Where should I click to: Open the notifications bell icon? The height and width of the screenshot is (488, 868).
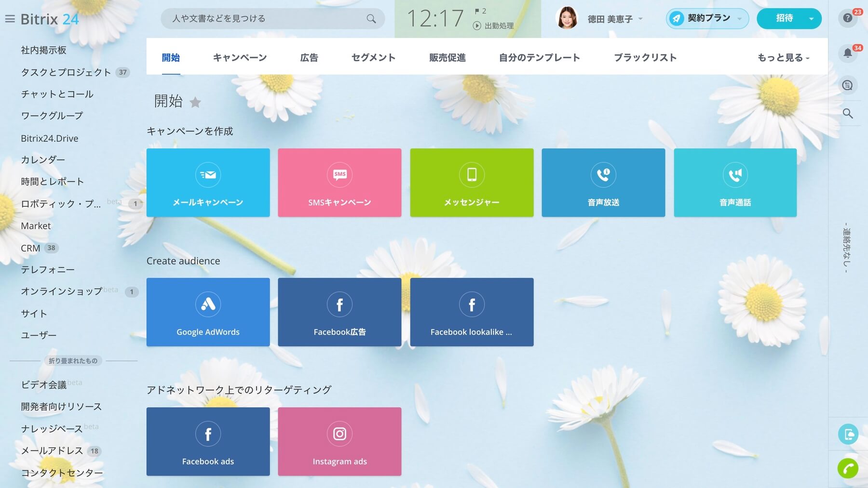pos(847,53)
